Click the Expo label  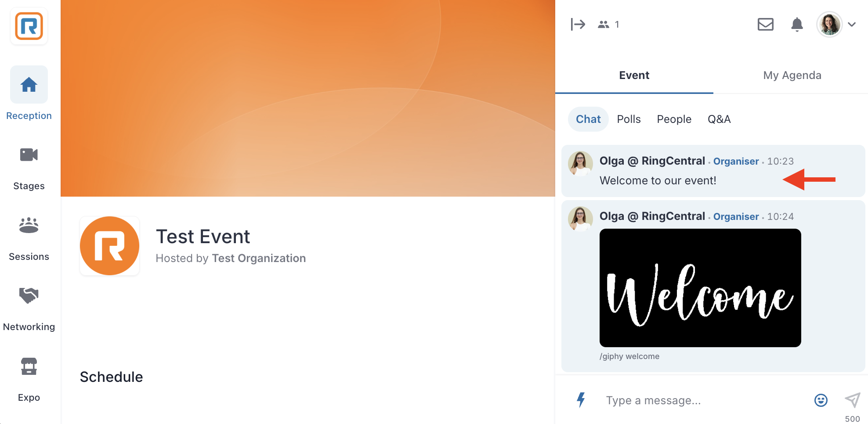[x=29, y=398]
